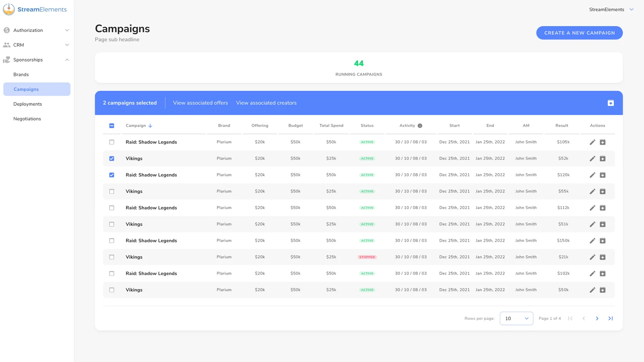Click the Result column header

tap(561, 125)
